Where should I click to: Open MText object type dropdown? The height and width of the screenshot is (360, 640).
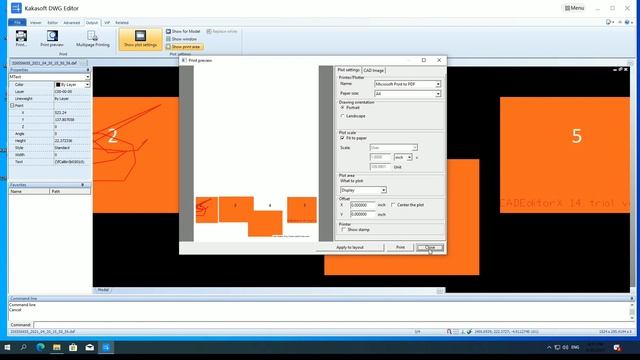click(87, 77)
